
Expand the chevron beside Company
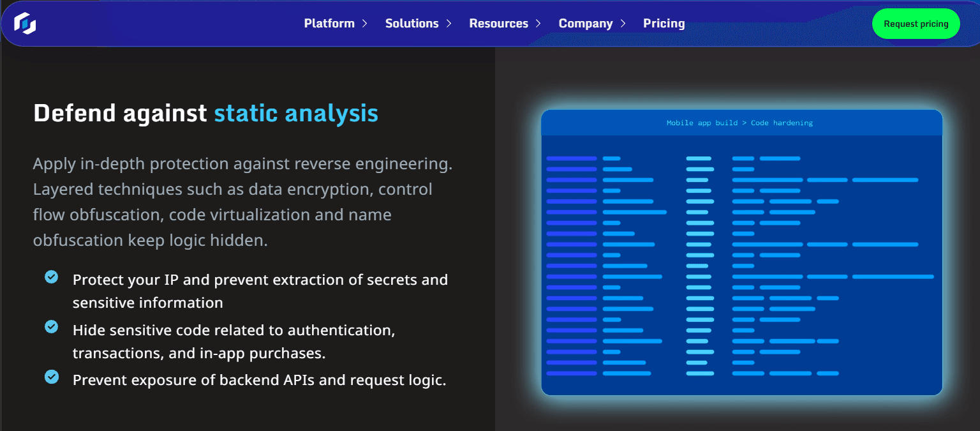[x=623, y=24]
